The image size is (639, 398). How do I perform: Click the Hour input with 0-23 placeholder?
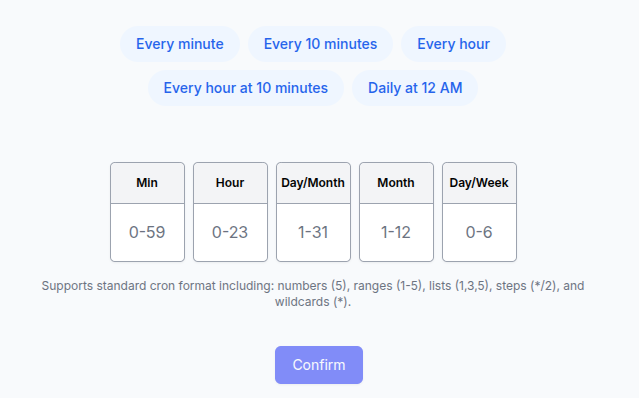point(230,232)
